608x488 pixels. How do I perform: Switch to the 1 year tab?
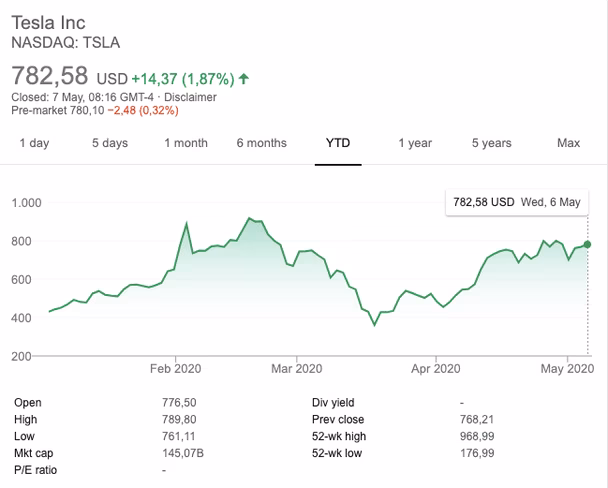click(x=415, y=143)
